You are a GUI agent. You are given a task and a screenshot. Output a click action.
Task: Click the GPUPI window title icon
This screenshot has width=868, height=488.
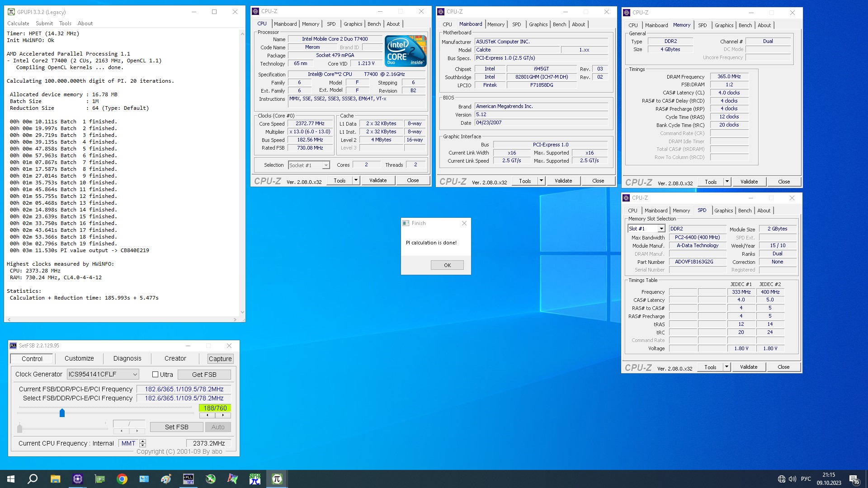pyautogui.click(x=11, y=12)
